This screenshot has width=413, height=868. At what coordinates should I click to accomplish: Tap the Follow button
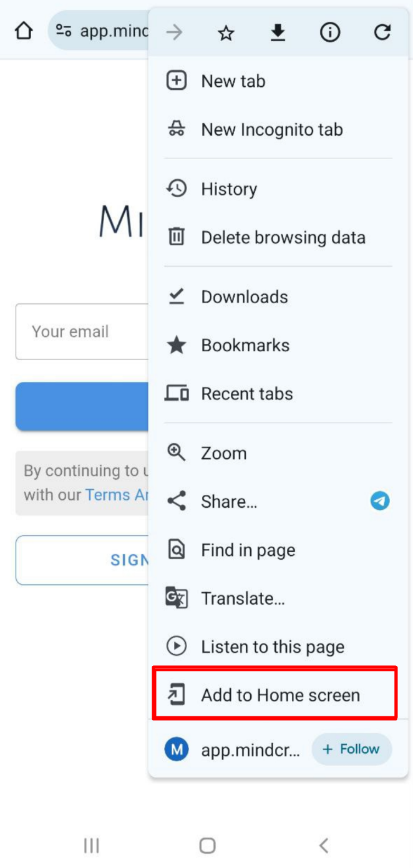pos(352,749)
